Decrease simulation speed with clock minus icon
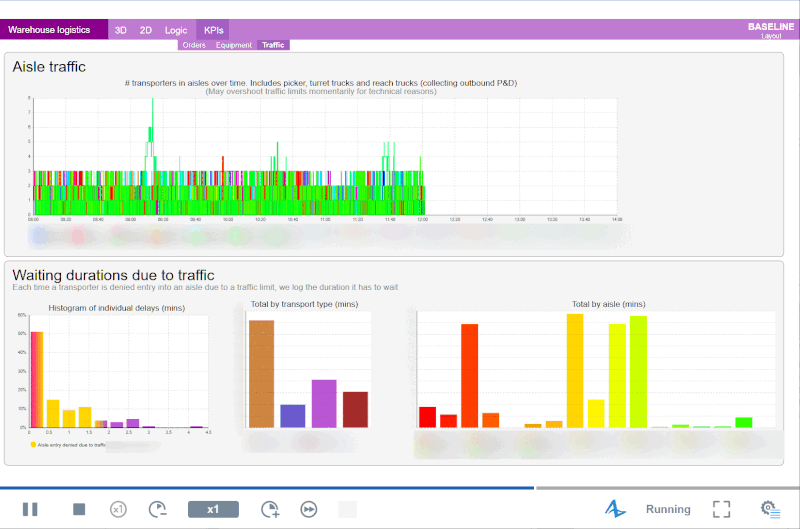800x529 pixels. click(x=158, y=509)
